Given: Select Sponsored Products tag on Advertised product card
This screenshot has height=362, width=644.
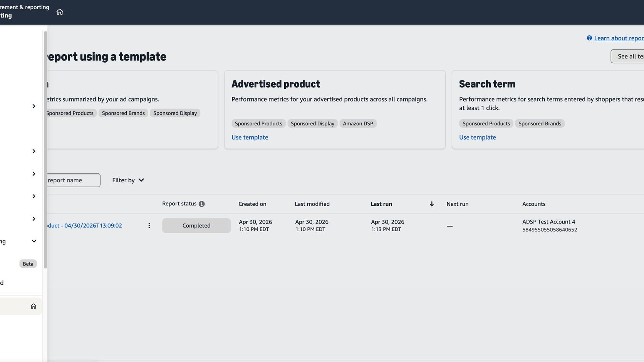Looking at the screenshot, I should tap(258, 123).
